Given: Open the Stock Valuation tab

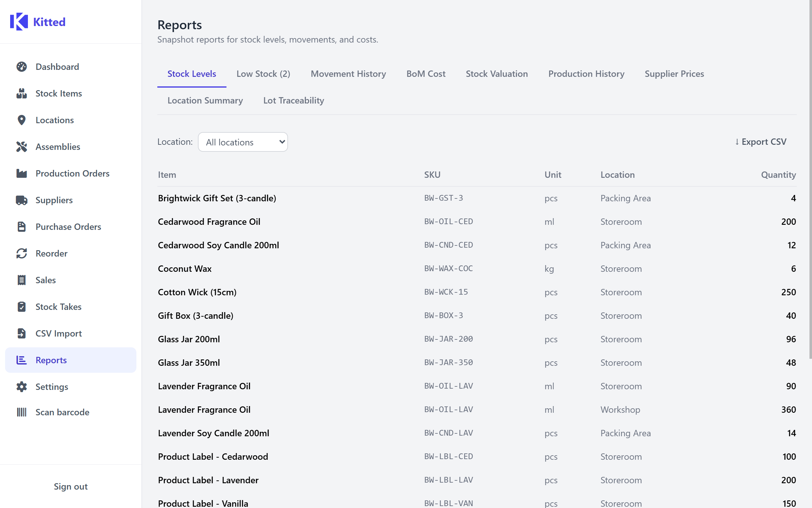Looking at the screenshot, I should point(497,74).
